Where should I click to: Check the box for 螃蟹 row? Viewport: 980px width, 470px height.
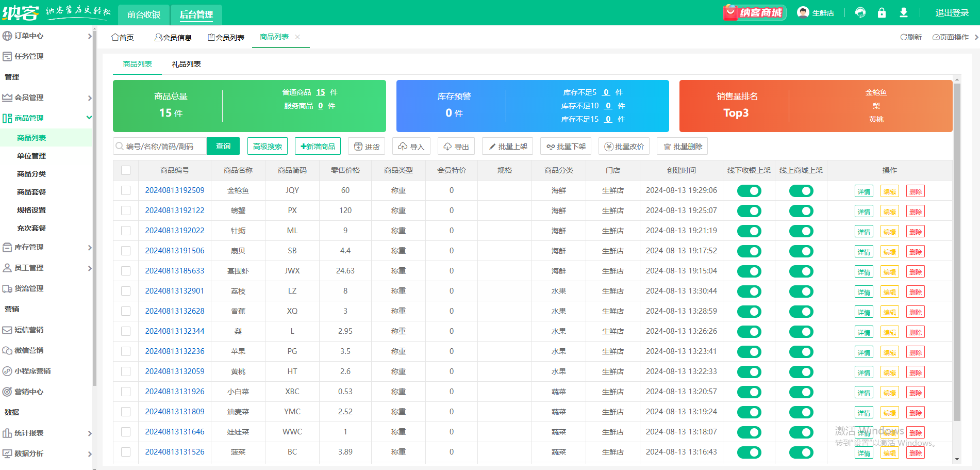126,210
